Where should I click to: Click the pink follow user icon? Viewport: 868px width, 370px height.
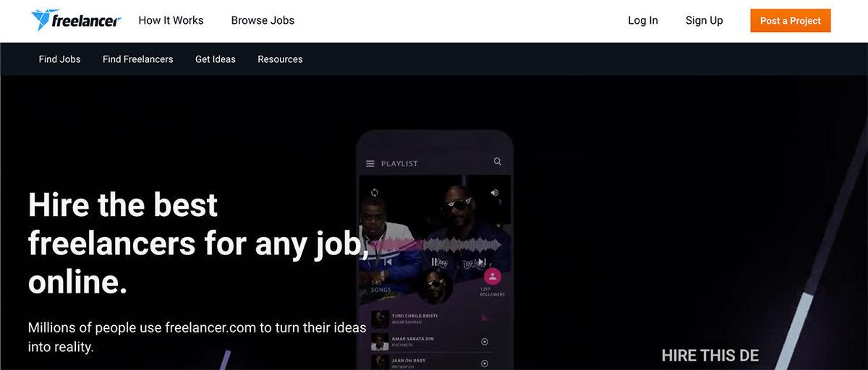493,276
